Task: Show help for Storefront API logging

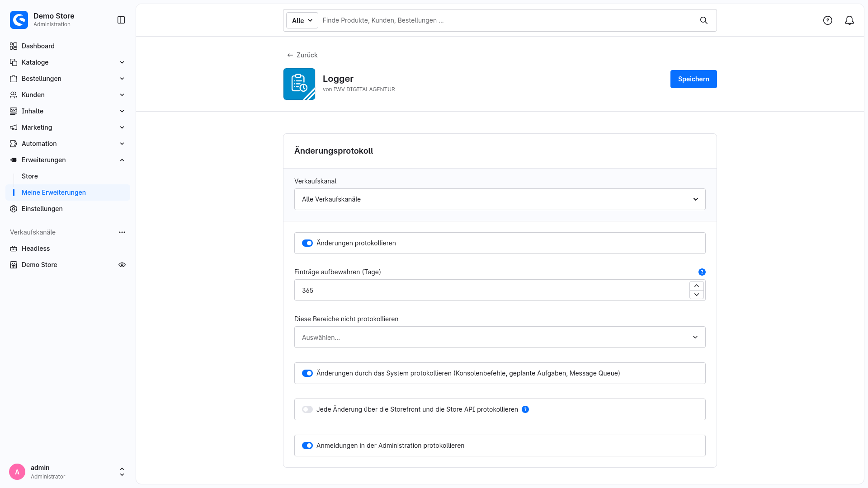Action: pos(525,409)
